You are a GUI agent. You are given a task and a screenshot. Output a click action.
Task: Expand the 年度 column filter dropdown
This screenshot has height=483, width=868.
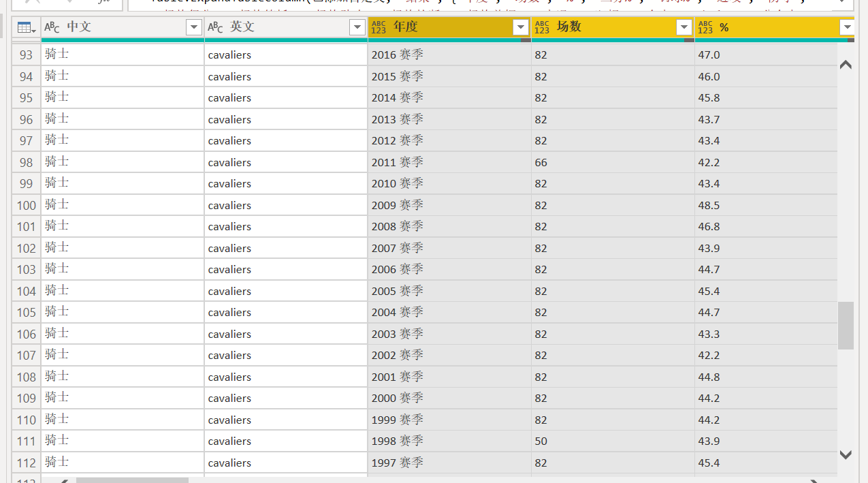pyautogui.click(x=521, y=27)
